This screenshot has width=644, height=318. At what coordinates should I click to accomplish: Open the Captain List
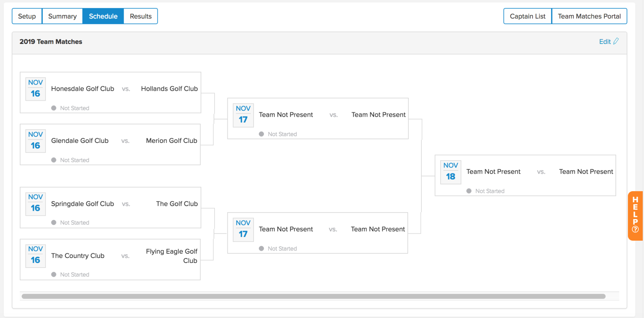pos(527,16)
